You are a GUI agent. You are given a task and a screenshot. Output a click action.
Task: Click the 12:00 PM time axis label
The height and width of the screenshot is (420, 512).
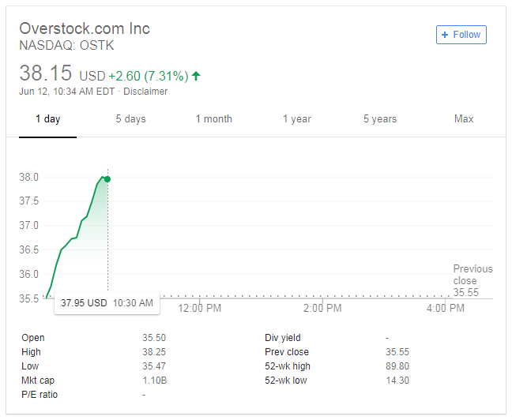200,308
